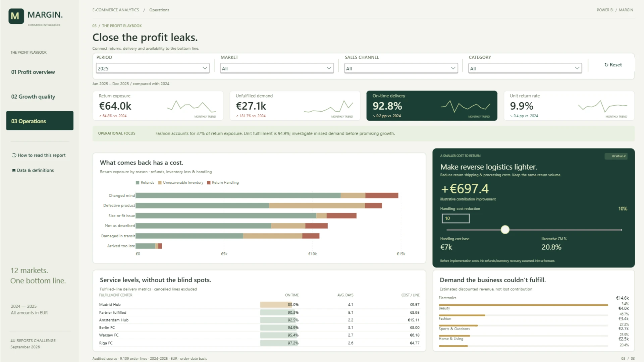Viewport: 644px width, 362px height.
Task: Select the Return exposure KPI card
Action: [158, 106]
